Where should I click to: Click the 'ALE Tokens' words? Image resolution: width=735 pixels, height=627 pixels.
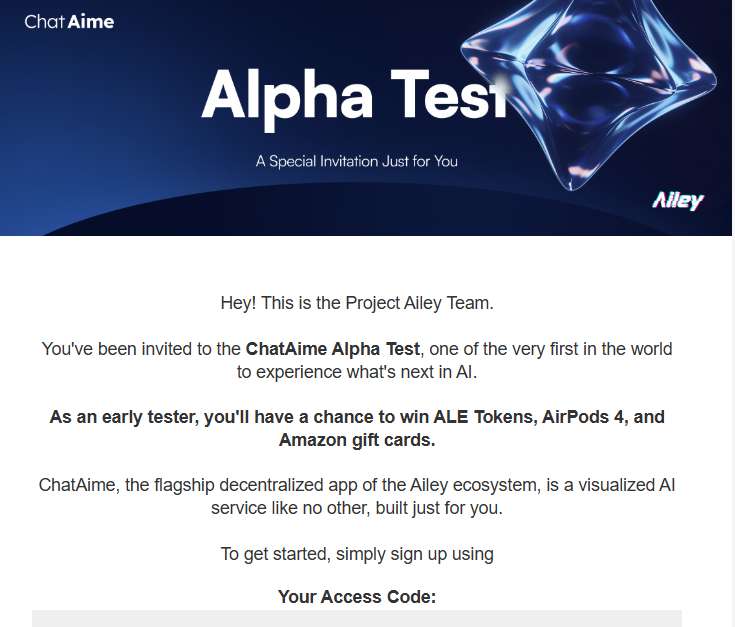coord(485,417)
